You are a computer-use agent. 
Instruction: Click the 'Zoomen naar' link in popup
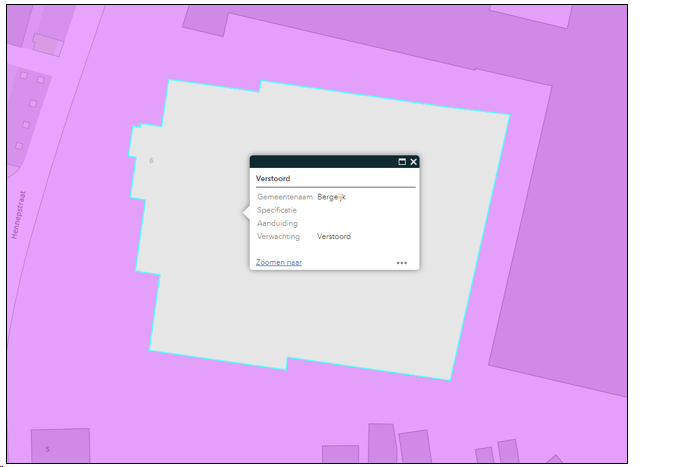(279, 262)
